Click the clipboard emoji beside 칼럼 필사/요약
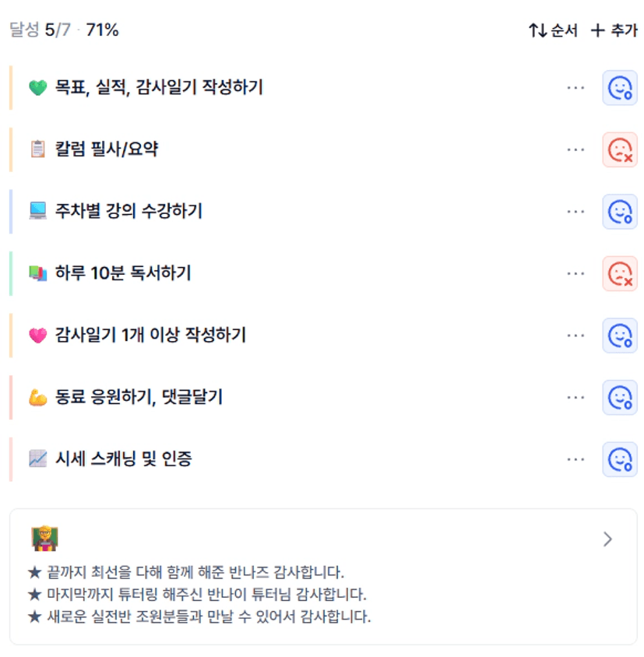This screenshot has height=657, width=644. 37,149
